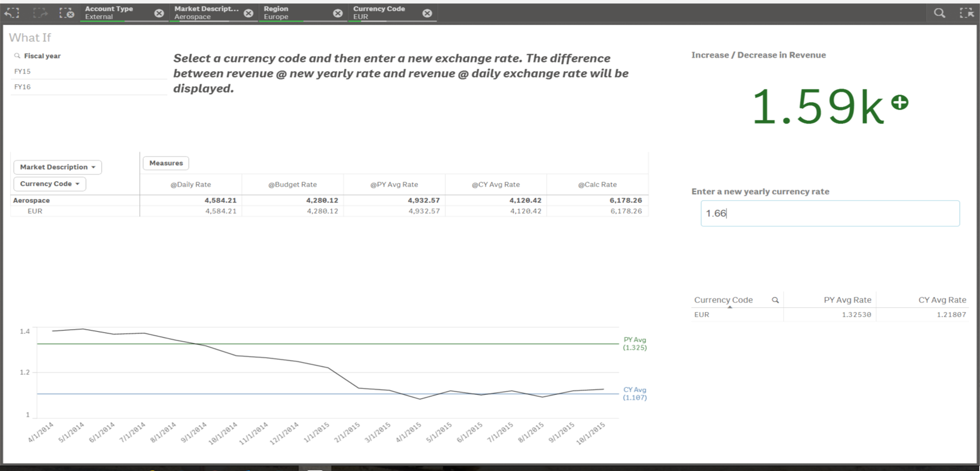980x471 pixels.
Task: Click the @PY Avg Rate column header
Action: tap(394, 184)
